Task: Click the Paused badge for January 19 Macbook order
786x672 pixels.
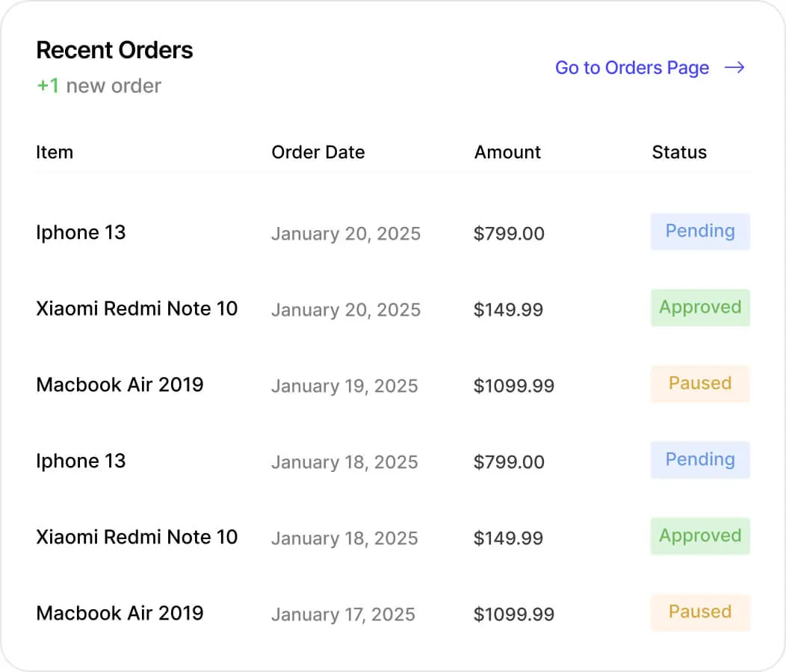Action: coord(700,384)
